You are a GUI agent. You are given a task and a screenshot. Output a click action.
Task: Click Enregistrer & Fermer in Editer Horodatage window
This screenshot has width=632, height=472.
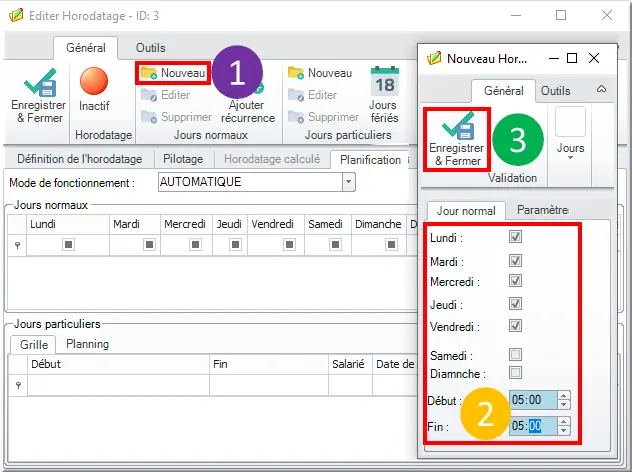click(39, 96)
